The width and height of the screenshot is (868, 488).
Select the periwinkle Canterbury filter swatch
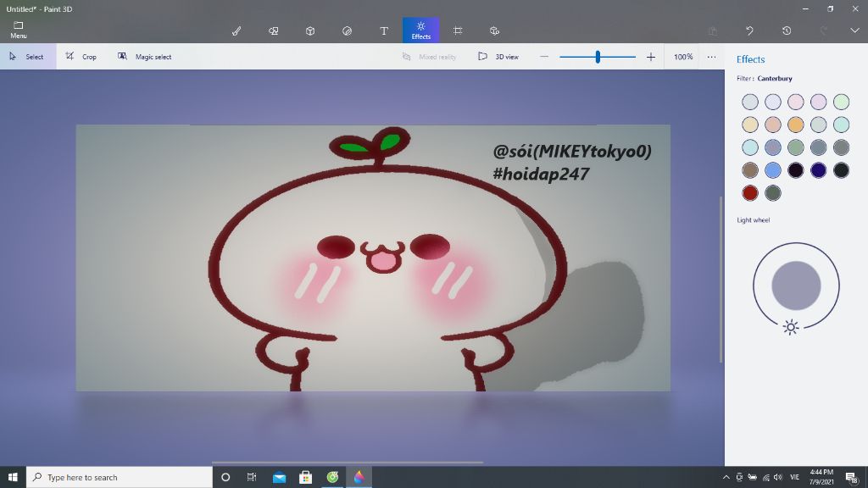point(773,147)
